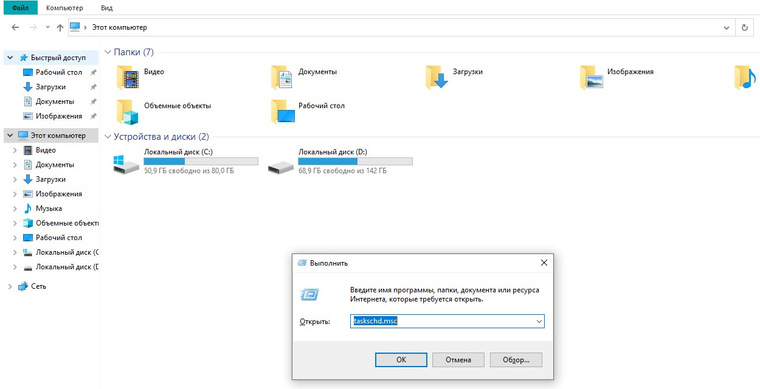Viewport: 760px width, 389px height.
Task: Expand Загрузки under Этот компьютер
Action: click(15, 179)
